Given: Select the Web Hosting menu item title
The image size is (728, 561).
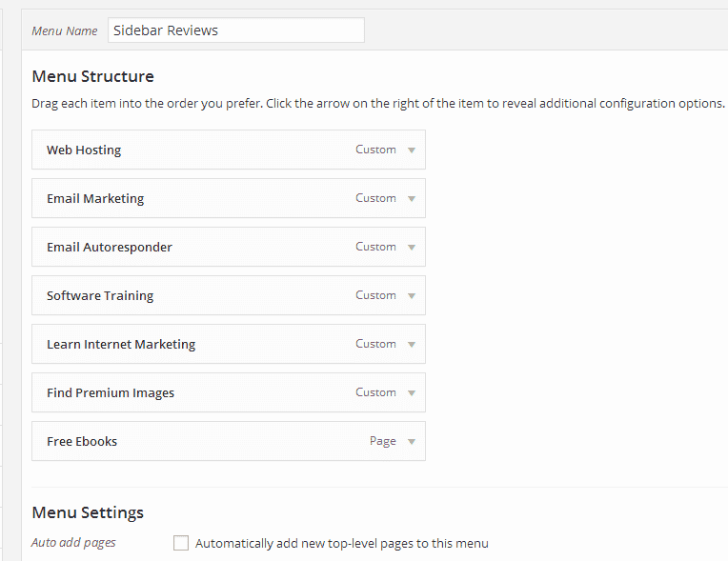Looking at the screenshot, I should tap(84, 150).
